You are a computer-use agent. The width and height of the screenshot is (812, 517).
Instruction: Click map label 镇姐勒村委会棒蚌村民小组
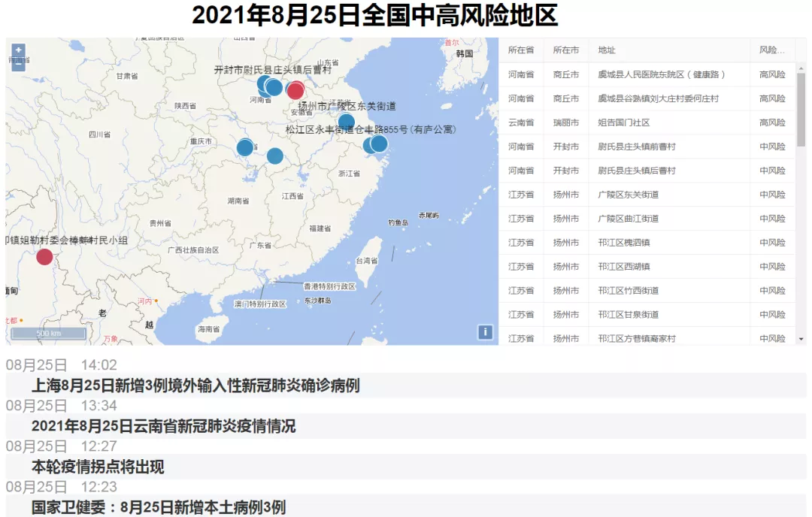(x=66, y=240)
